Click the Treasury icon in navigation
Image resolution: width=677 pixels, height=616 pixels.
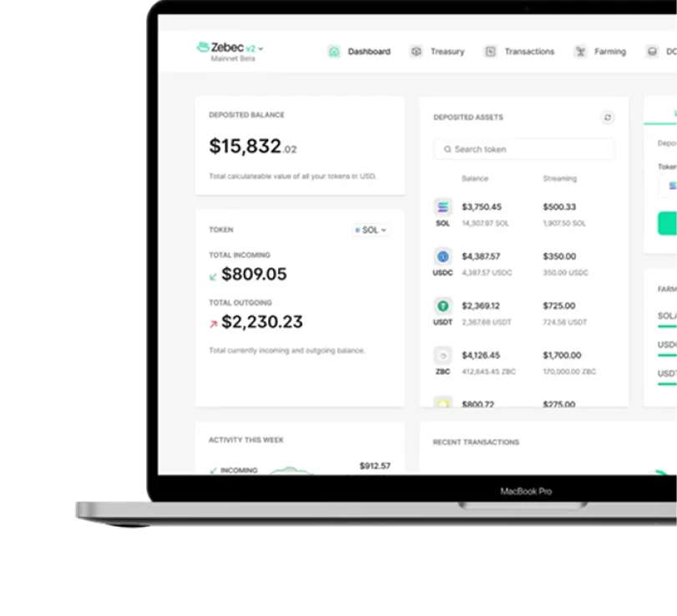pos(417,52)
